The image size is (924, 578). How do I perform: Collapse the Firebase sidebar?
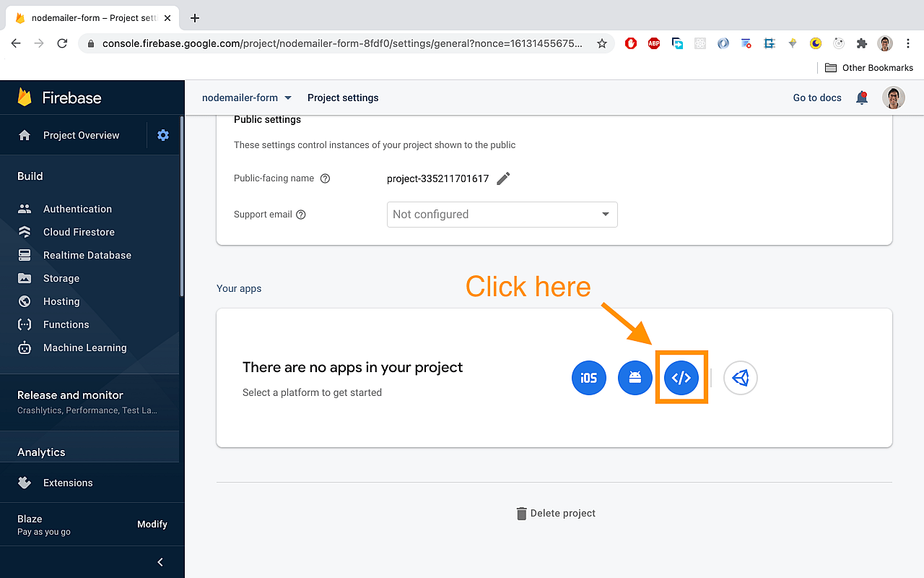160,561
